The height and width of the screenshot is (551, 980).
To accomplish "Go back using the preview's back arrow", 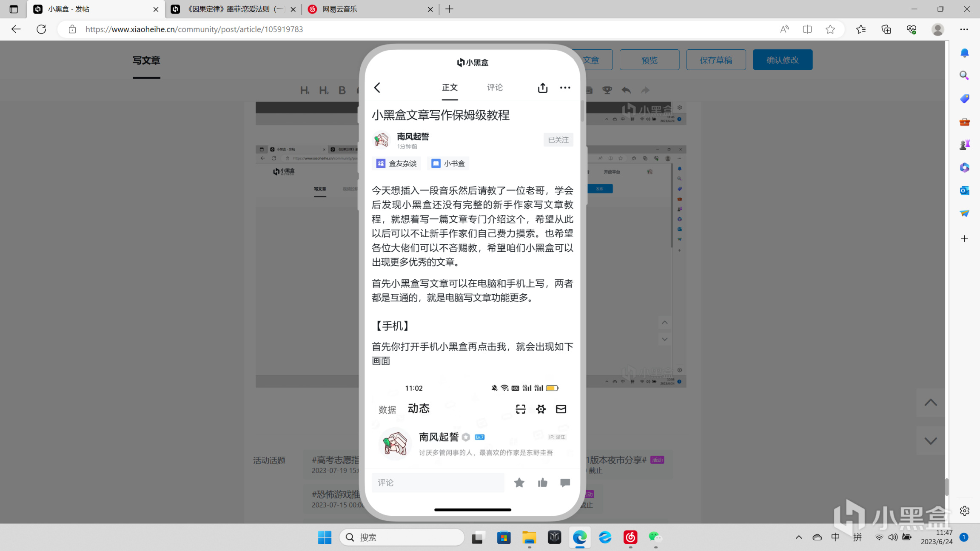I will coord(377,88).
